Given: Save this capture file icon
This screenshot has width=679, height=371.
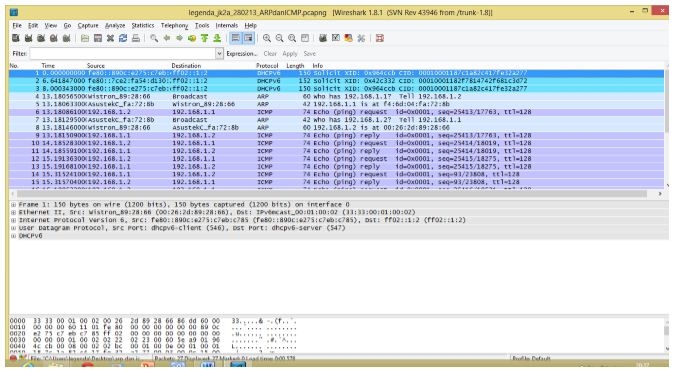Looking at the screenshot, I should [x=98, y=38].
